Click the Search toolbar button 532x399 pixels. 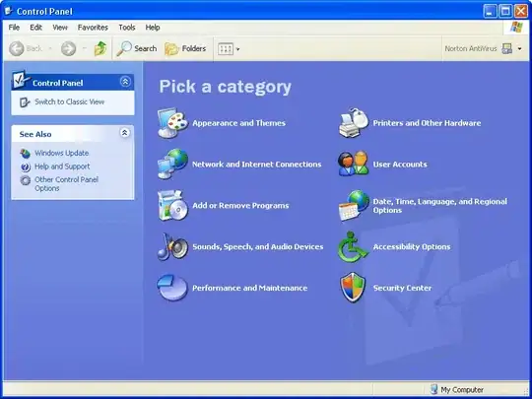point(136,49)
